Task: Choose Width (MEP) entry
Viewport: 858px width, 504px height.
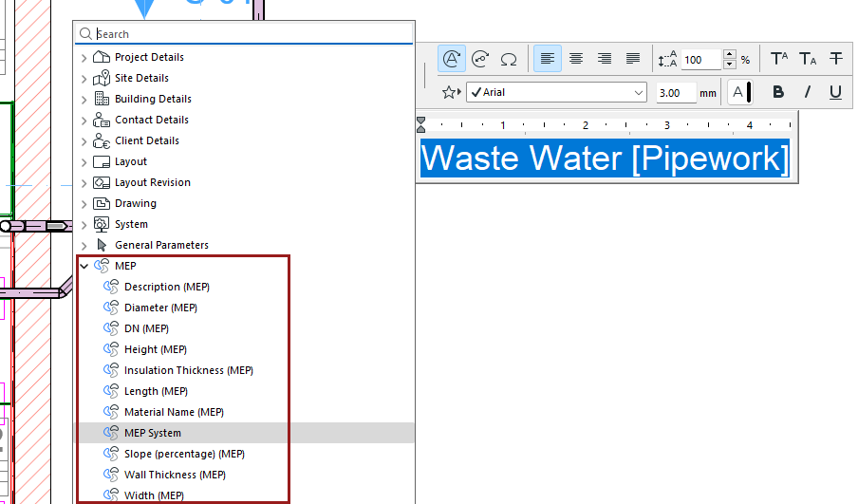Action: [155, 495]
